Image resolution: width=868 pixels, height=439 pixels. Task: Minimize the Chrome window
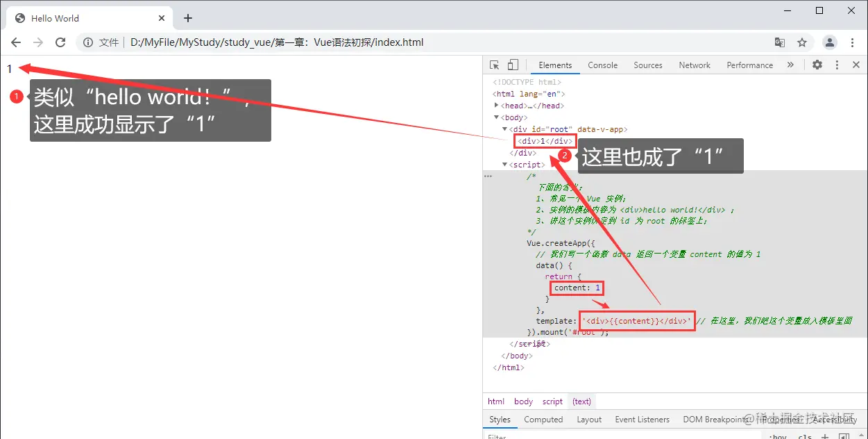pos(788,10)
